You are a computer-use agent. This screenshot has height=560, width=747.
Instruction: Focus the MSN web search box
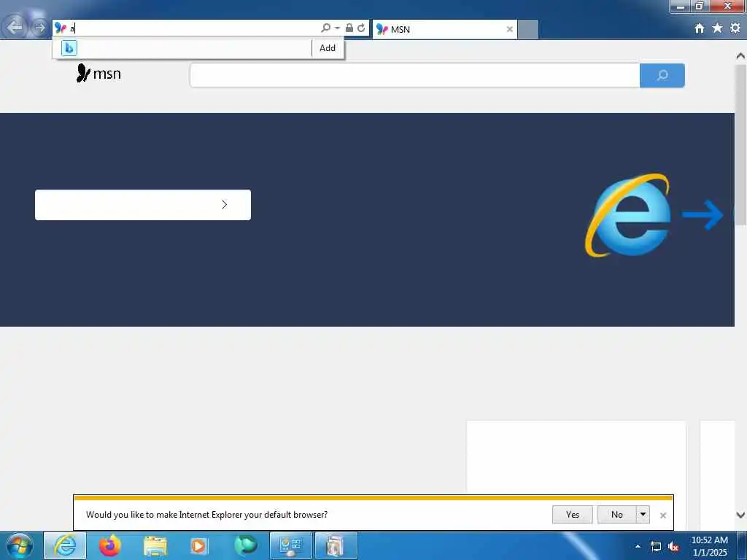tap(414, 75)
